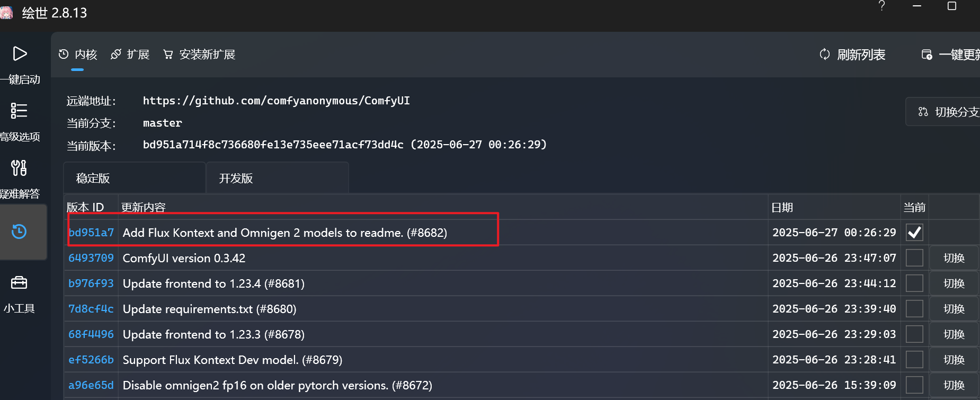Click the 一键更新 button
The image size is (980, 400).
[950, 55]
